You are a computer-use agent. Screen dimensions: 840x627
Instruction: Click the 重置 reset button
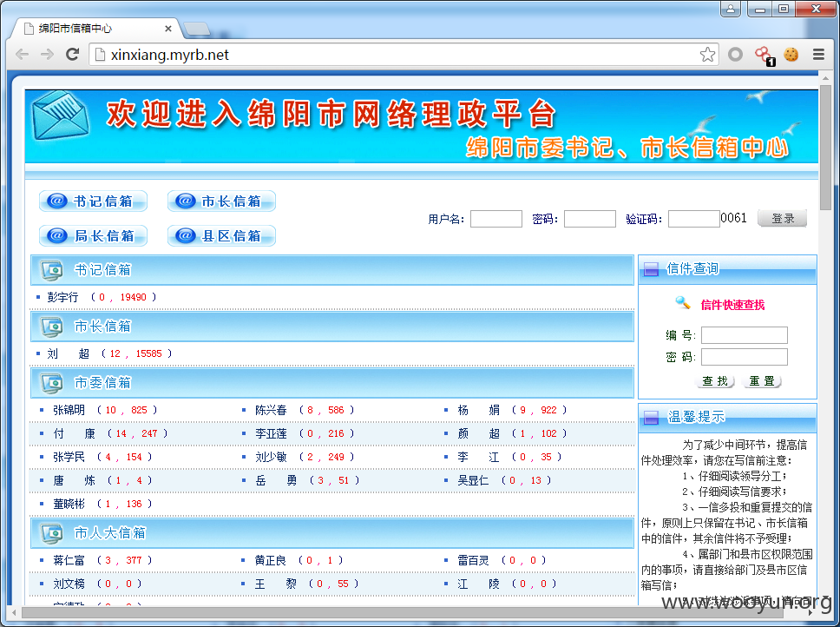coord(762,381)
